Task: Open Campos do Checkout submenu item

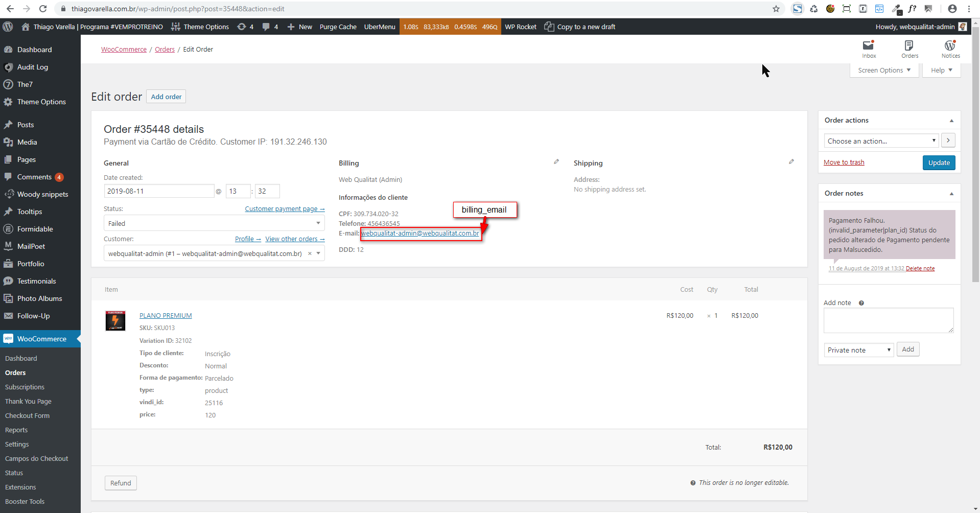Action: 36,458
